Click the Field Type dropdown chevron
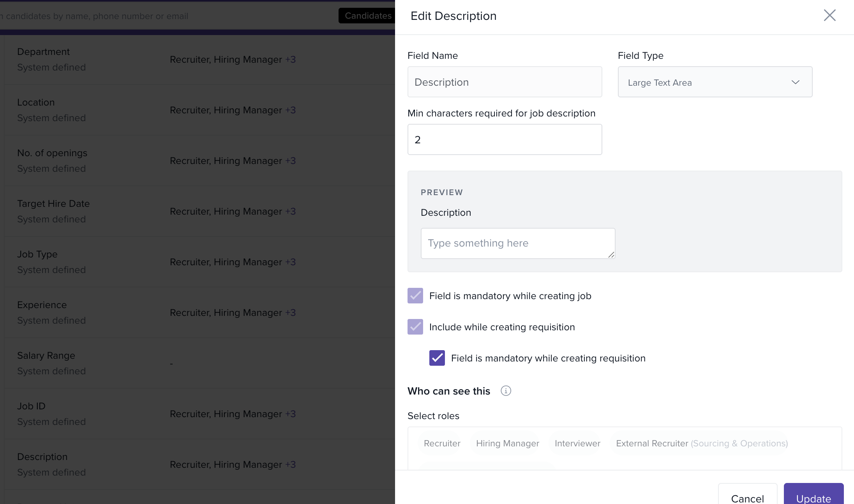Viewport: 854px width, 504px height. point(795,82)
